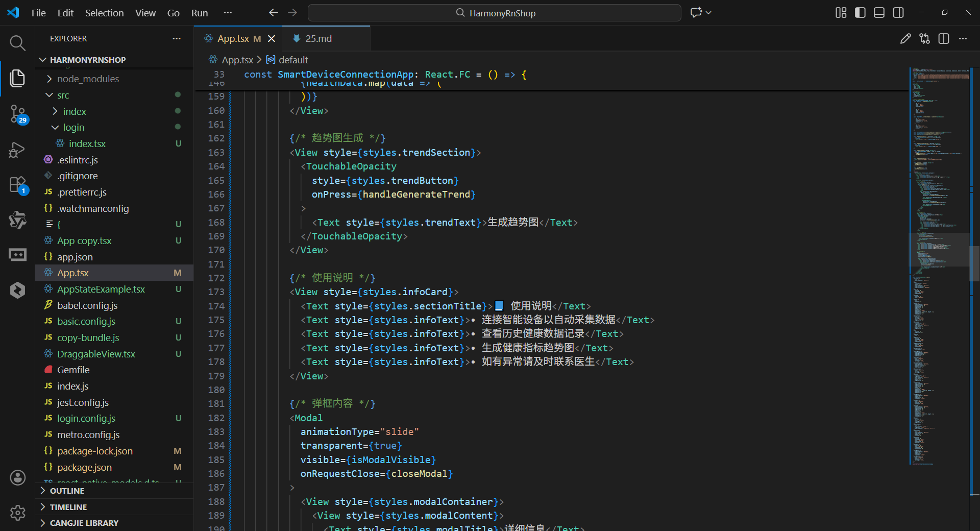The image size is (980, 531).
Task: Select the App.tsx editor tab
Action: pos(239,39)
